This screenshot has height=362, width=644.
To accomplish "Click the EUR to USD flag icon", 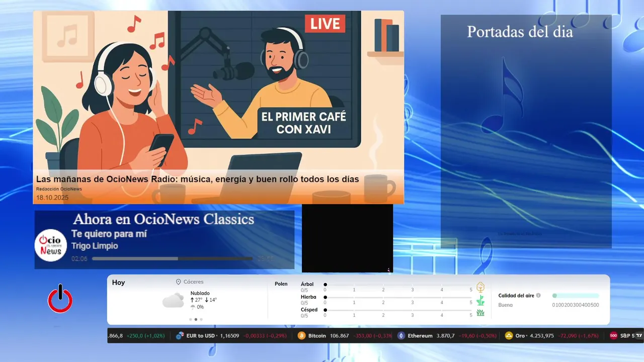I will click(x=180, y=336).
